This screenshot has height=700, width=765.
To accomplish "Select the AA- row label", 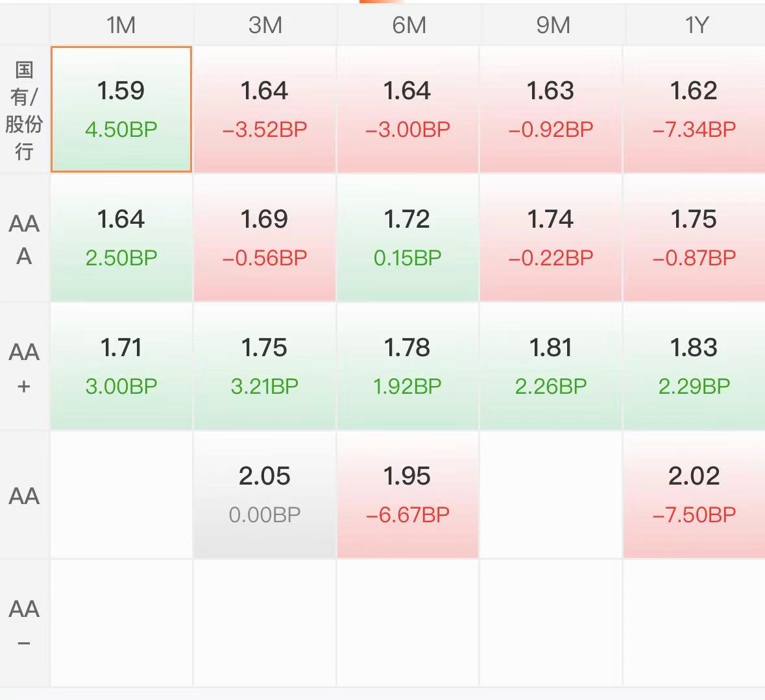I will pyautogui.click(x=25, y=624).
